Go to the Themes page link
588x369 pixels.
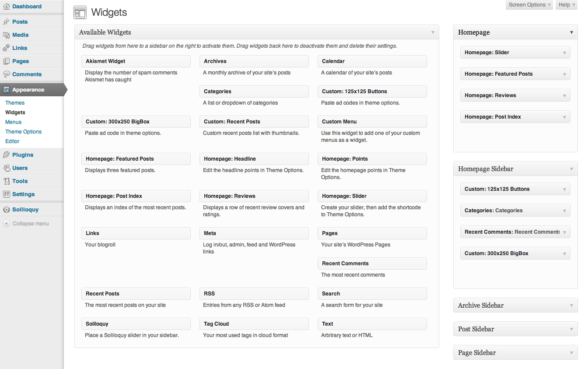coord(15,103)
